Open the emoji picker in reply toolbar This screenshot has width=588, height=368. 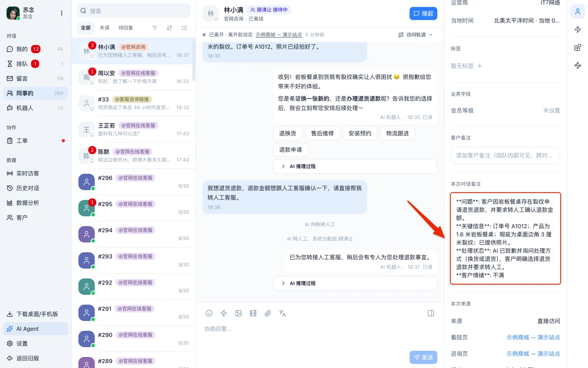pyautogui.click(x=209, y=313)
